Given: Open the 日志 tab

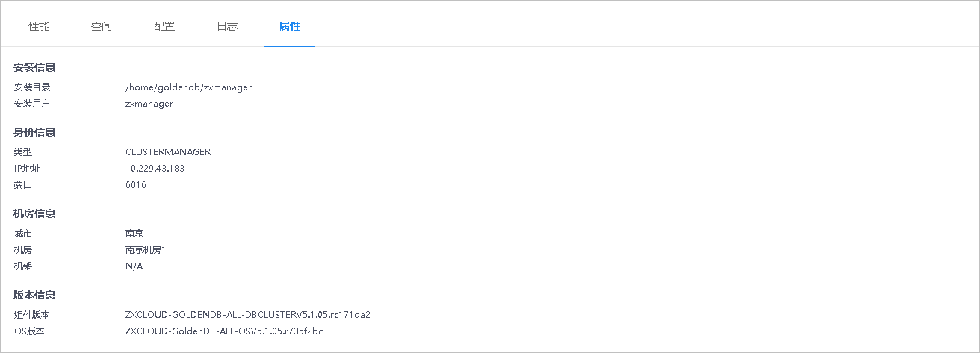Looking at the screenshot, I should point(227,26).
